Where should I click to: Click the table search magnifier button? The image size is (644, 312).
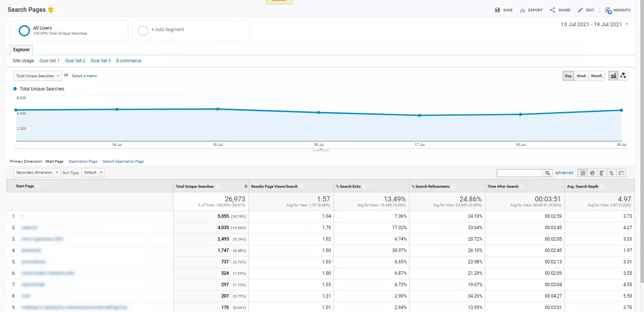click(x=547, y=173)
